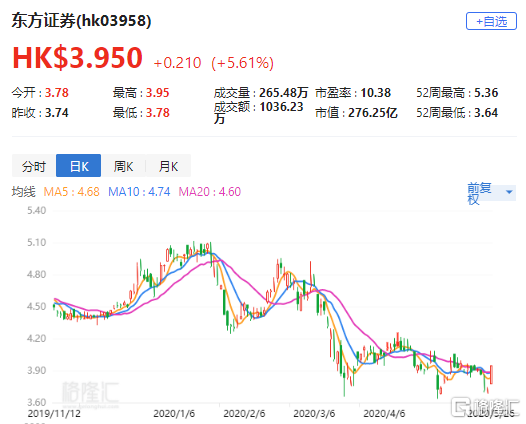Image resolution: width=526 pixels, height=424 pixels.
Task: Click the MA10 : 4.74 indicator label
Action: tap(139, 192)
